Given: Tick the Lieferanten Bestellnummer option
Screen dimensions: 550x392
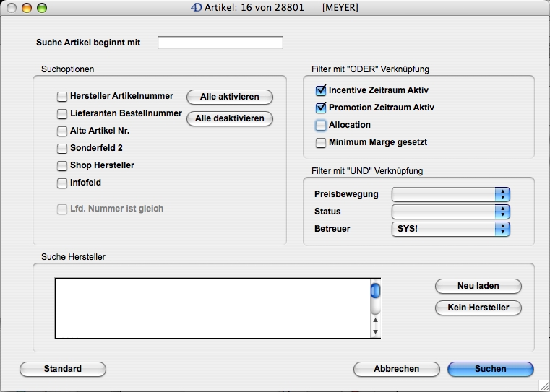Looking at the screenshot, I should coord(62,113).
